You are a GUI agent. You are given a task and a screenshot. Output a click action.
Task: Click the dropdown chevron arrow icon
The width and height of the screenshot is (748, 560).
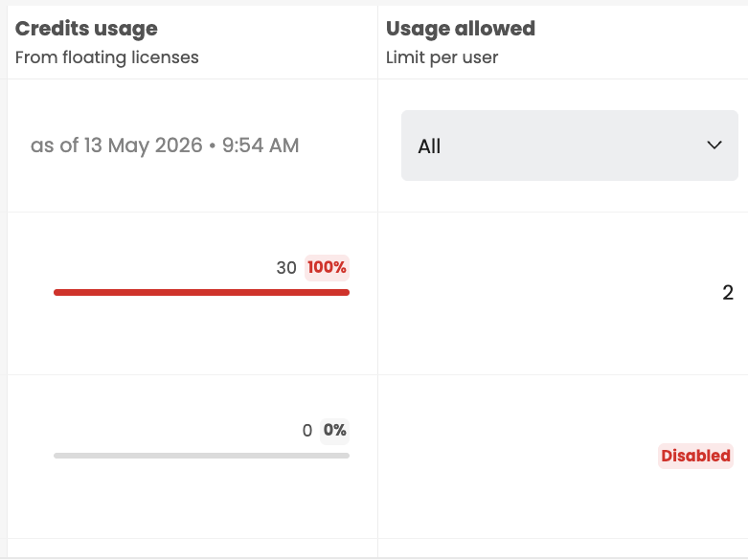[x=714, y=145]
